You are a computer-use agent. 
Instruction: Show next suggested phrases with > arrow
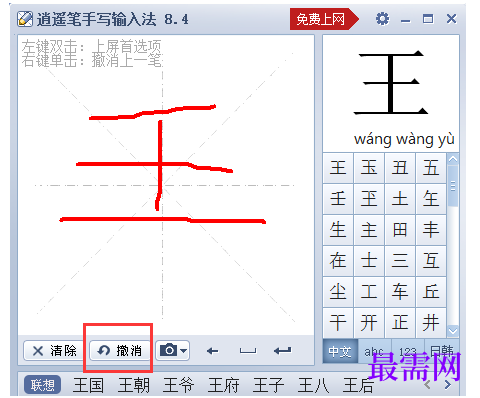click(448, 385)
